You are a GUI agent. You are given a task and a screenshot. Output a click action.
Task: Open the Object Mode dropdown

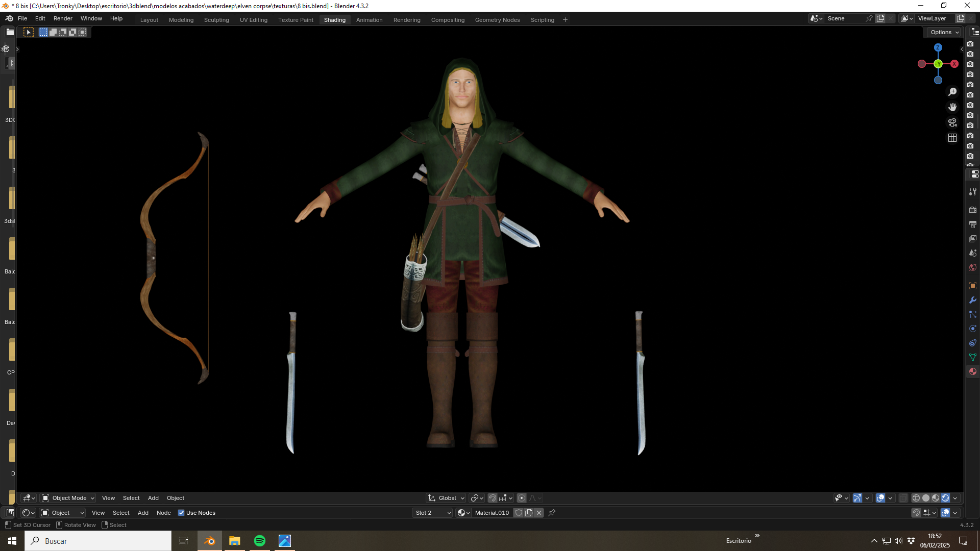pos(68,498)
